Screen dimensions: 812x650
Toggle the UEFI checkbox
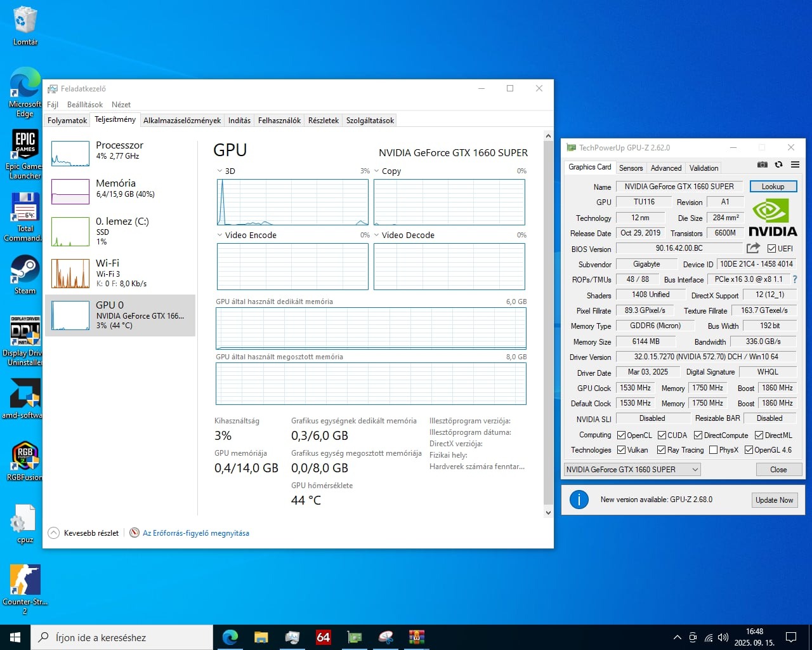771,249
